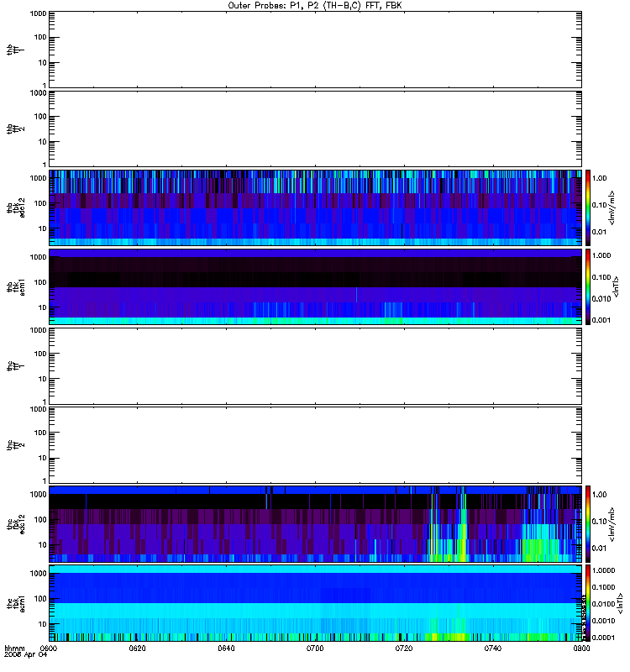Image resolution: width=630 pixels, height=672 pixels.
Task: Click inside the thc fbk scm1 spectrogram
Action: [315, 603]
